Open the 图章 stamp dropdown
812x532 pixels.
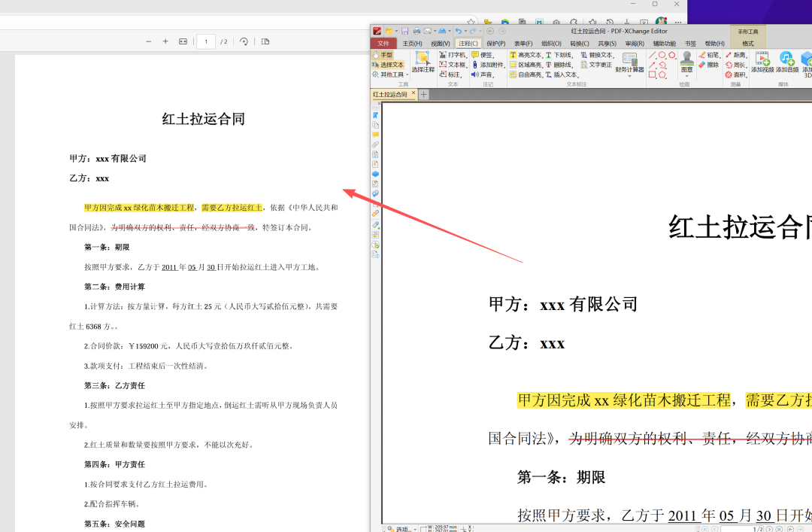click(x=686, y=74)
